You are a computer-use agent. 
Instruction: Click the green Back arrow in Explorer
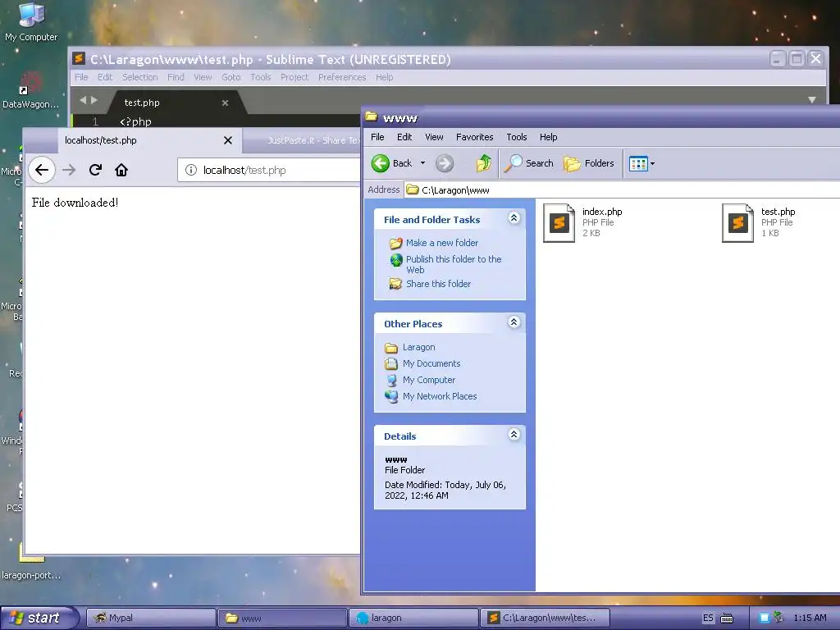[x=381, y=163]
